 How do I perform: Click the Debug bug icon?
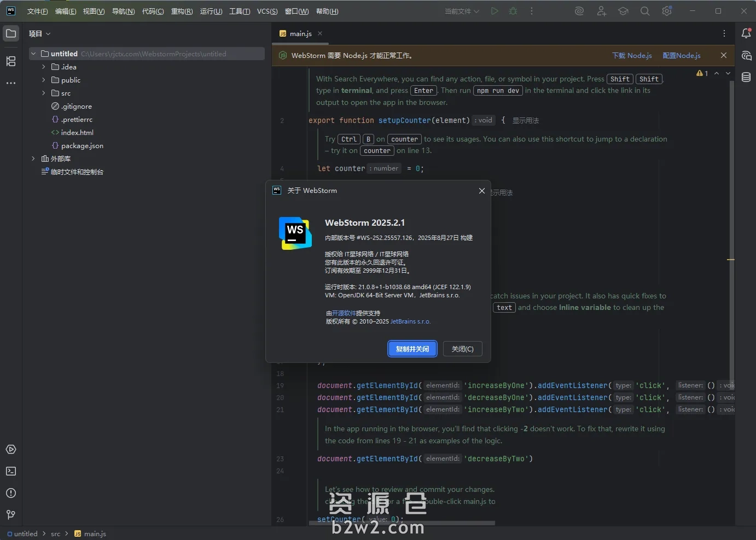pyautogui.click(x=513, y=11)
